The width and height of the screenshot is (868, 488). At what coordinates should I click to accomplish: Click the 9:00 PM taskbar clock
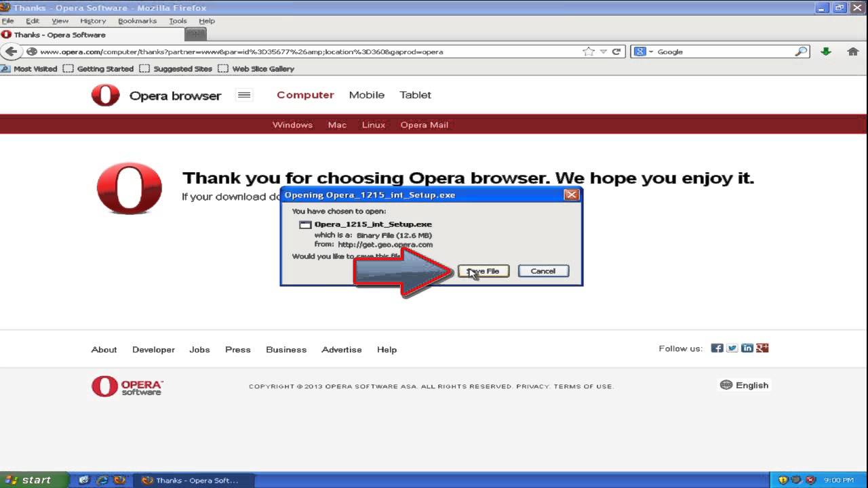(839, 480)
